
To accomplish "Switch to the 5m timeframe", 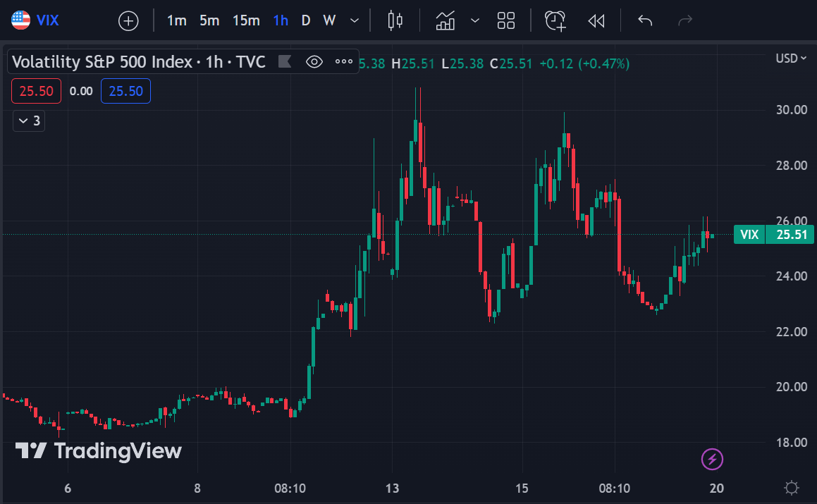I will (209, 21).
